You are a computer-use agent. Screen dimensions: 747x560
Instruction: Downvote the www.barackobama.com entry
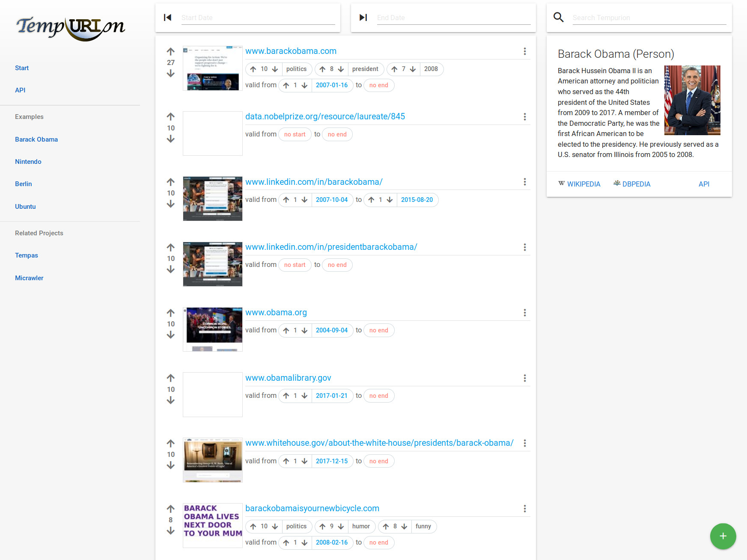[171, 74]
